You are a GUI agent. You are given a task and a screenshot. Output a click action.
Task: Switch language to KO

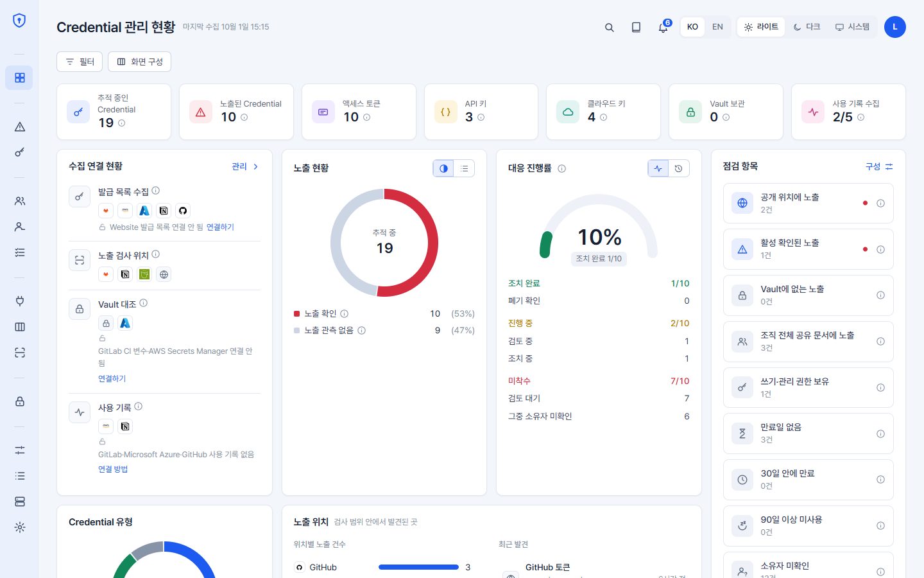coord(692,27)
